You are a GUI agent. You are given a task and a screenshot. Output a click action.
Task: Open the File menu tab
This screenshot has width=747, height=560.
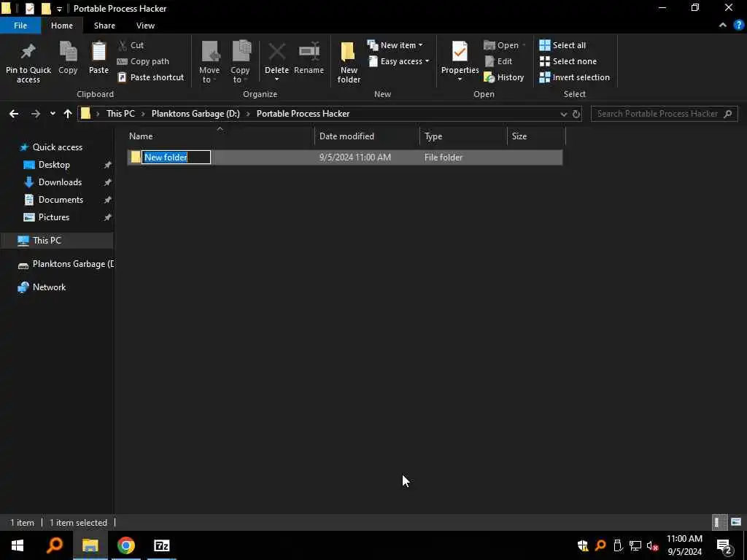click(x=20, y=26)
